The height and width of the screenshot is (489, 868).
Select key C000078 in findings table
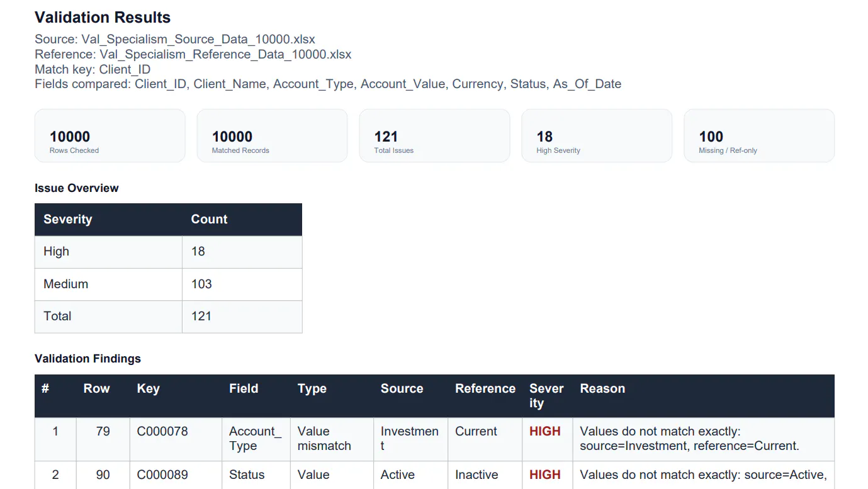click(162, 432)
